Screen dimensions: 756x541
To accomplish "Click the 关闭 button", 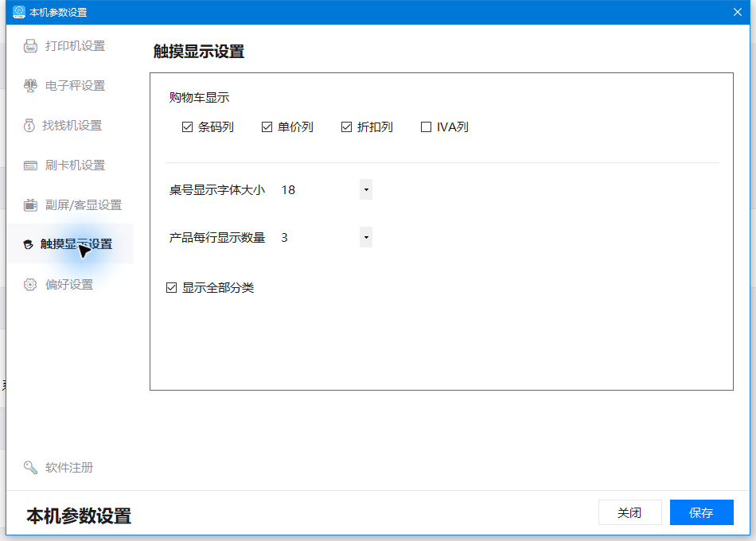I will [629, 512].
